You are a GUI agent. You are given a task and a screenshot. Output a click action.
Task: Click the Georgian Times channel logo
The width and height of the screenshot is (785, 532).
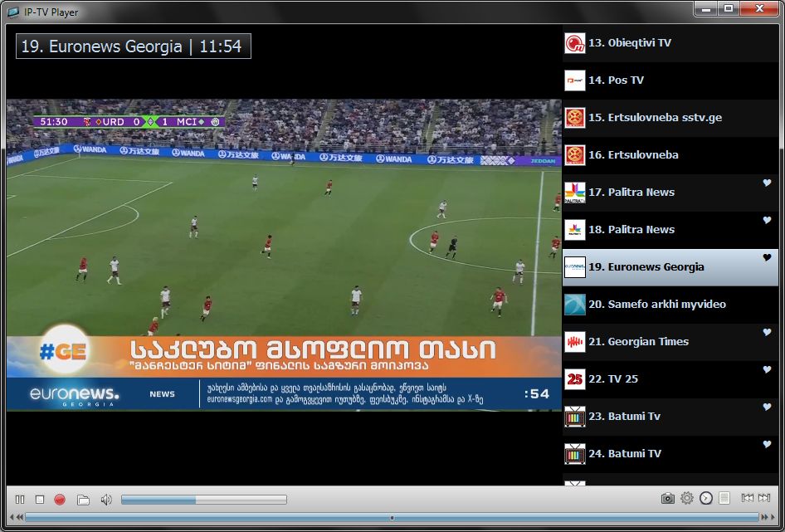575,342
